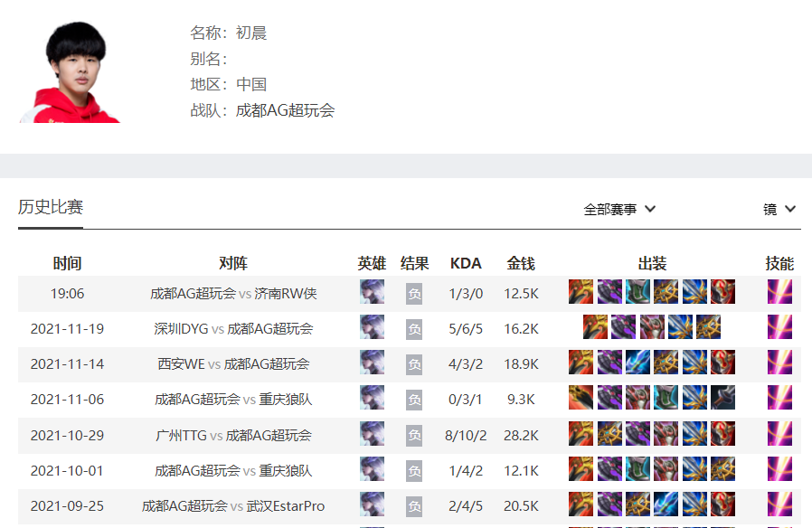The width and height of the screenshot is (812, 528).
Task: Click the 对阵 column header
Action: click(x=233, y=263)
